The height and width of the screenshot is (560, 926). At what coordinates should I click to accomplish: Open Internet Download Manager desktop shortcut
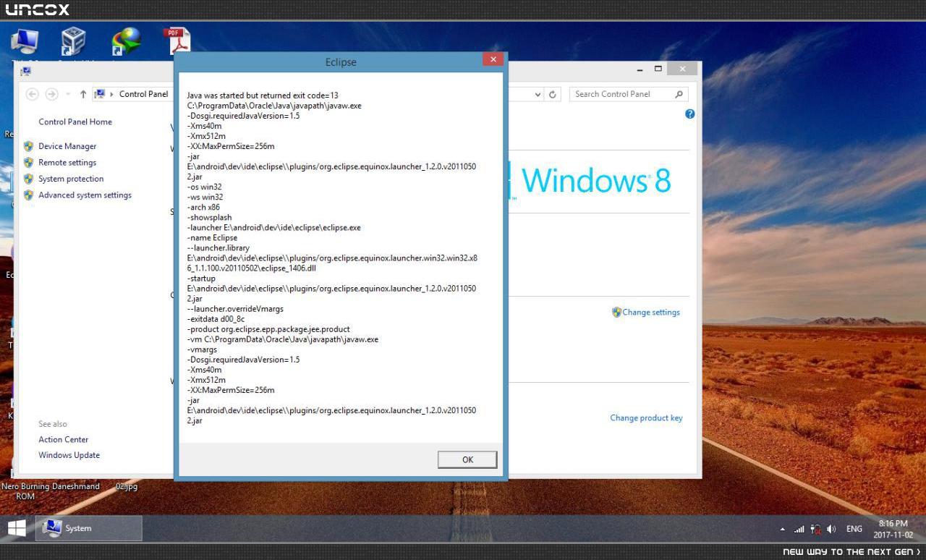(127, 41)
